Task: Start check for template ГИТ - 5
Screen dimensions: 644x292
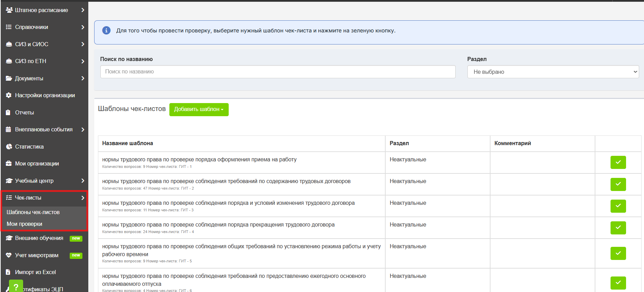Action: coord(618,253)
